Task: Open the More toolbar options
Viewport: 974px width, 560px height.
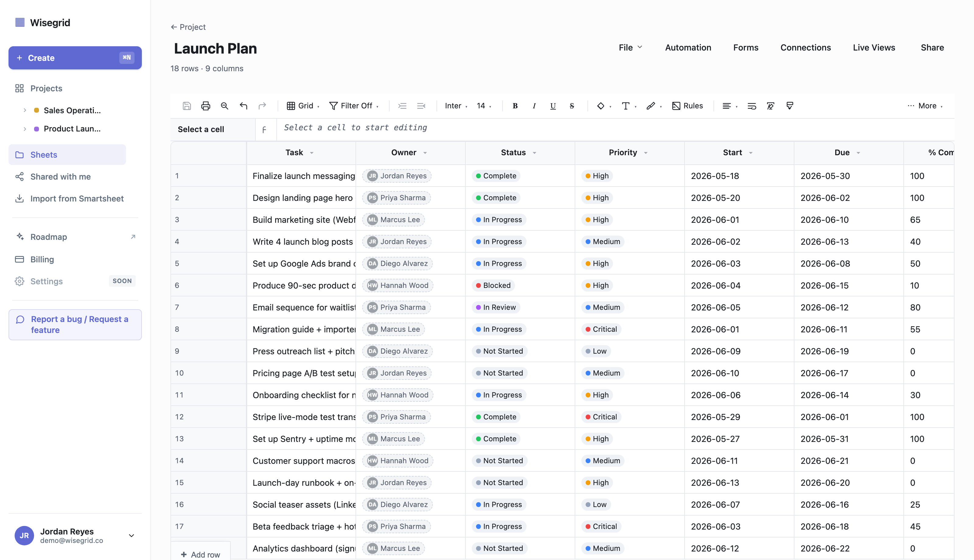Action: [x=925, y=106]
